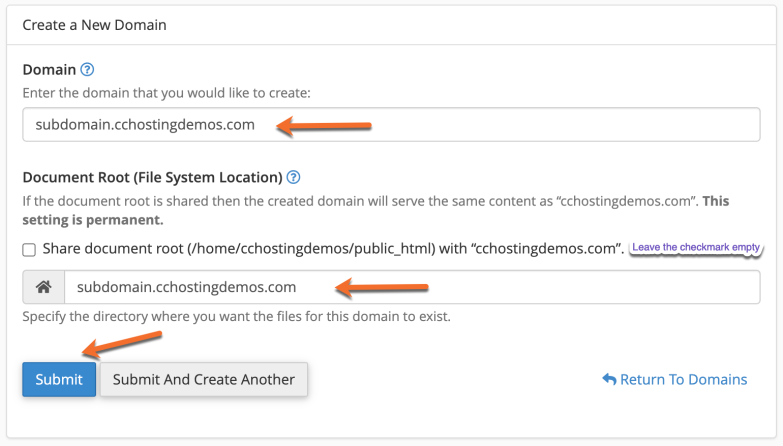Follow the Return To Domains link

point(684,380)
